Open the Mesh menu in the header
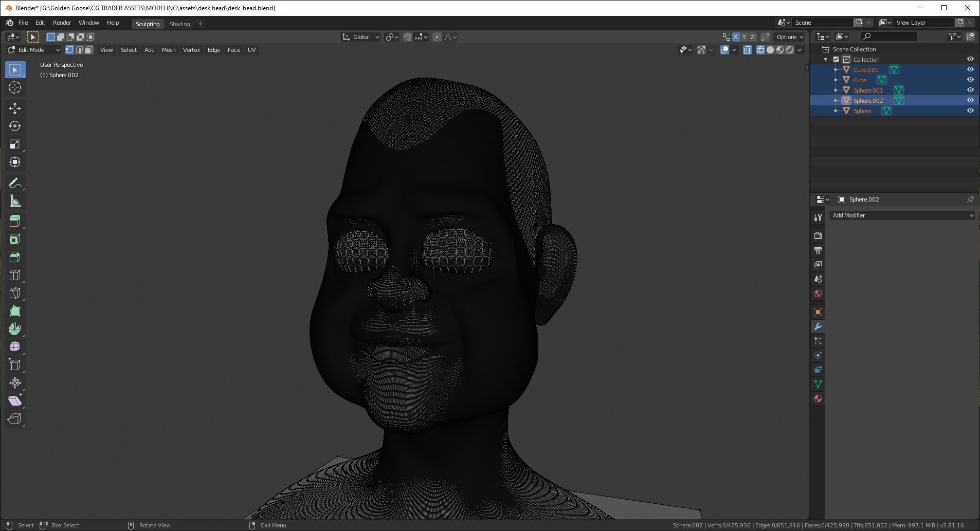980x531 pixels. [x=168, y=50]
